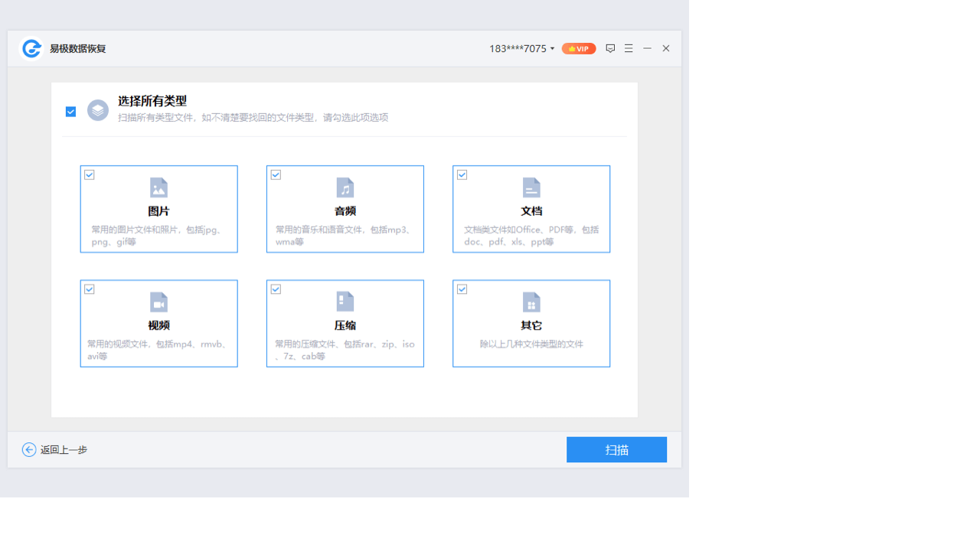Click the 音频 music note icon
The height and width of the screenshot is (551, 980).
pyautogui.click(x=345, y=187)
